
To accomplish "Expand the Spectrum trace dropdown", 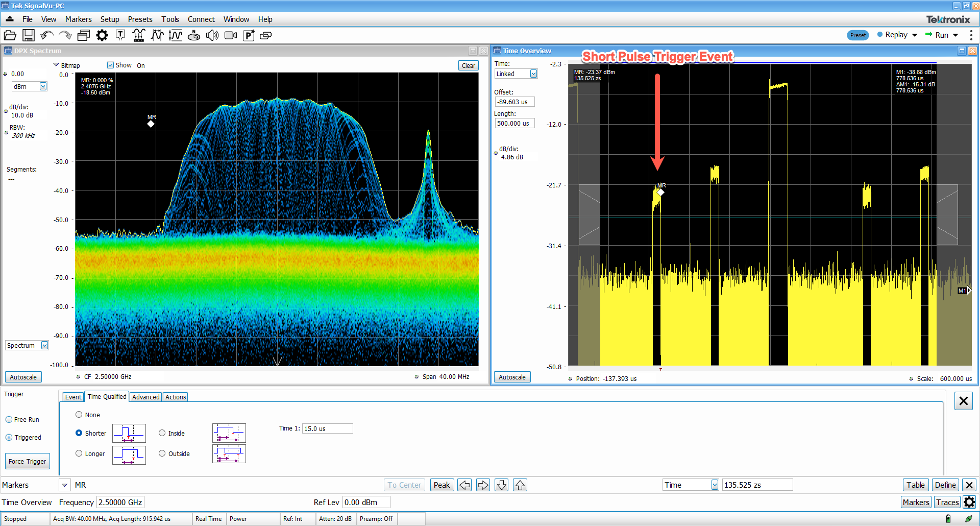I will pyautogui.click(x=44, y=346).
